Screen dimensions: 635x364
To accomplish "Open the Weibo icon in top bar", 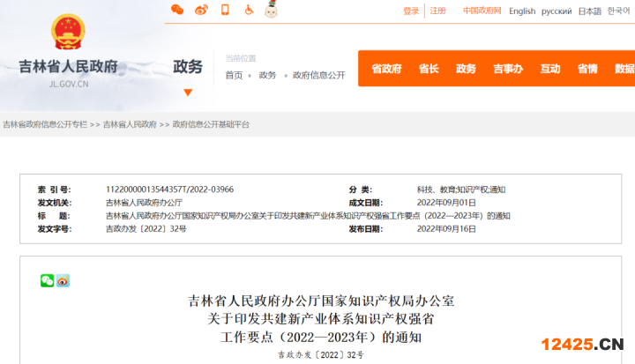I will (201, 11).
